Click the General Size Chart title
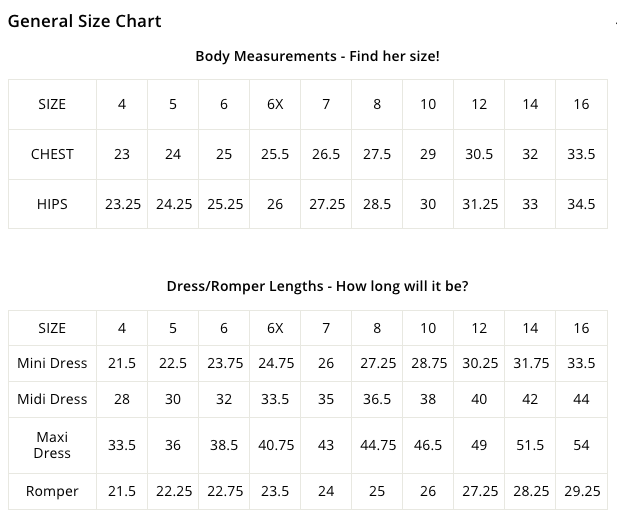 coord(84,21)
